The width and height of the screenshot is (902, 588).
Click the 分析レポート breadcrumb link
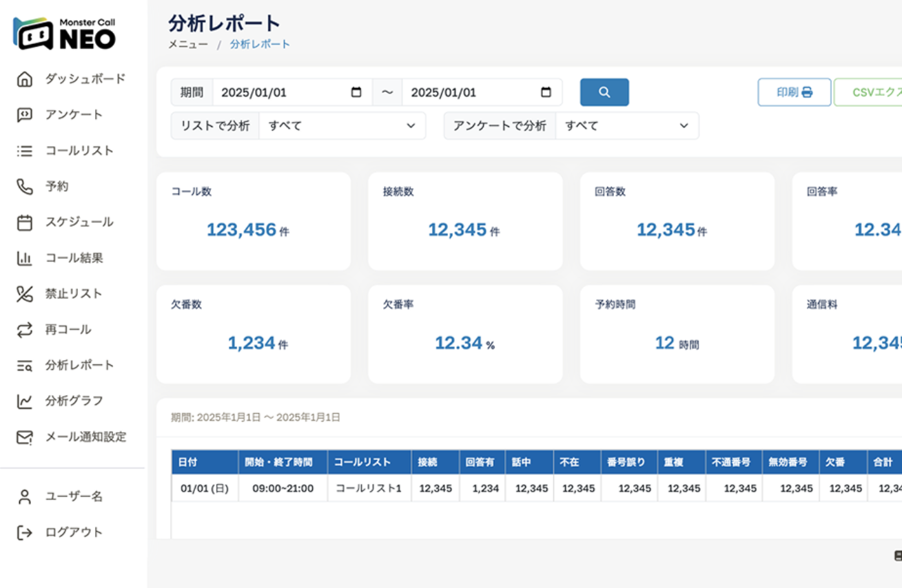(x=260, y=44)
